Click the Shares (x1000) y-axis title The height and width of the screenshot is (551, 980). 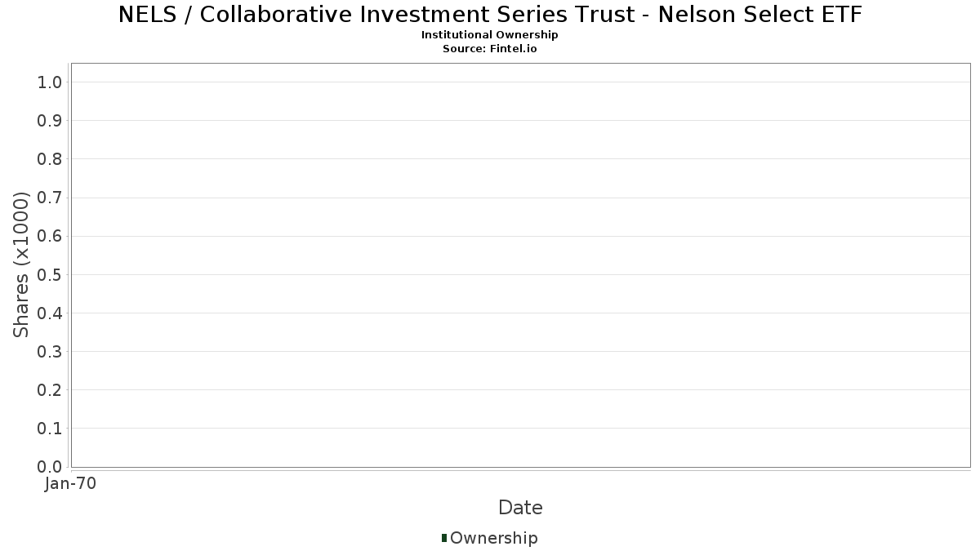point(22,264)
